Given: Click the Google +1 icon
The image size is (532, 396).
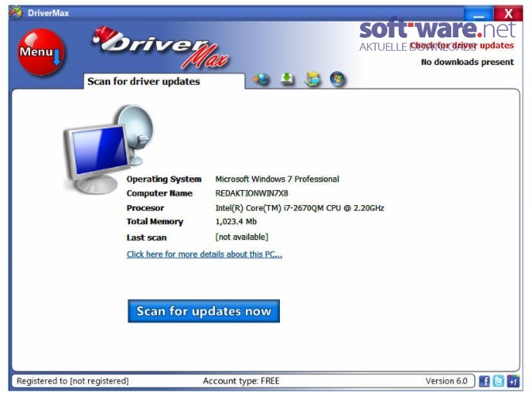Looking at the screenshot, I should (x=513, y=381).
